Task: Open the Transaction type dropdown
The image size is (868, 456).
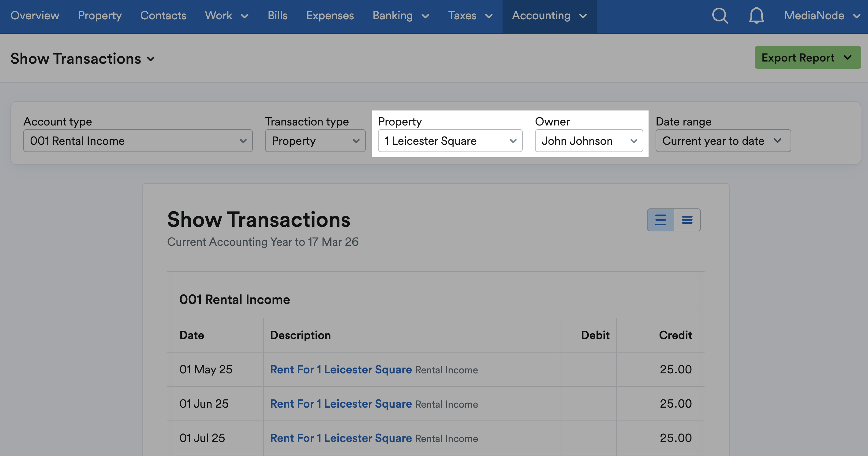Action: tap(315, 140)
